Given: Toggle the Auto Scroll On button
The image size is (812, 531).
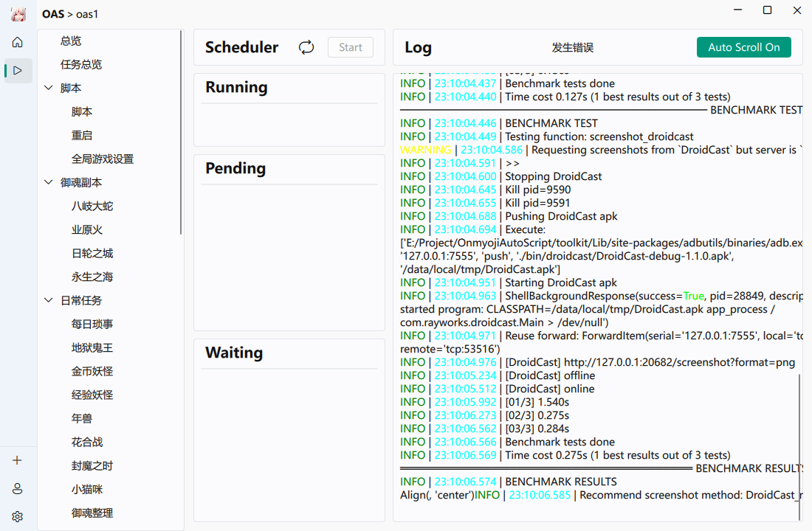Looking at the screenshot, I should [743, 47].
